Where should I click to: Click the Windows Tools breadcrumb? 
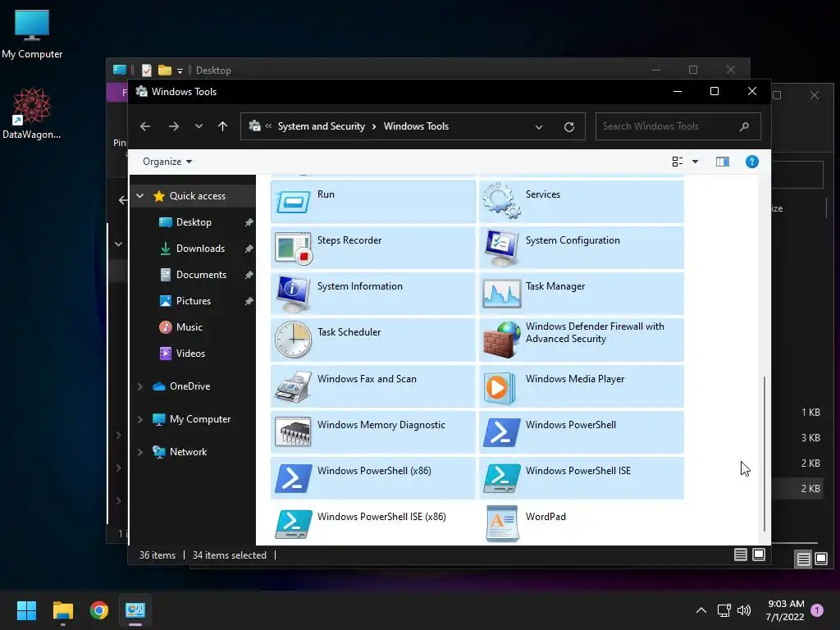[x=416, y=126]
